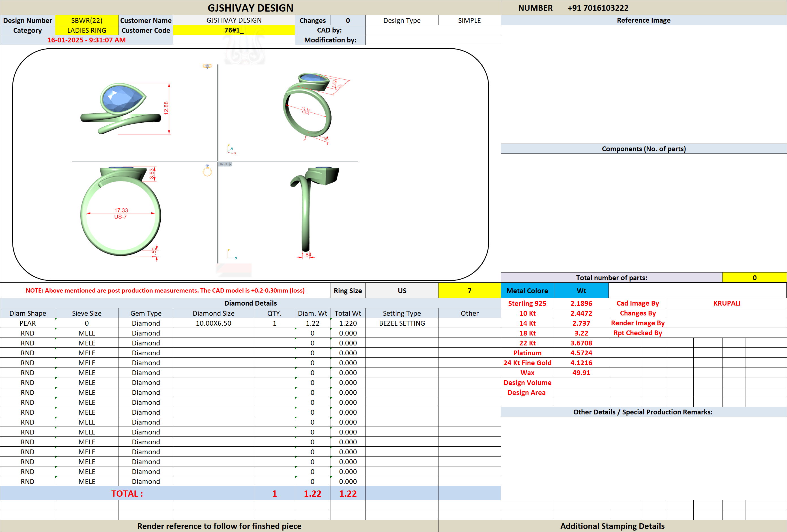
Task: Click the Customer Name value GJSHIVAY DESIGN
Action: pos(234,20)
